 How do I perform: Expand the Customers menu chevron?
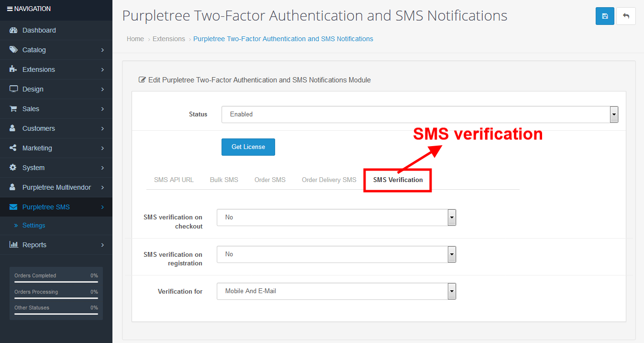102,128
